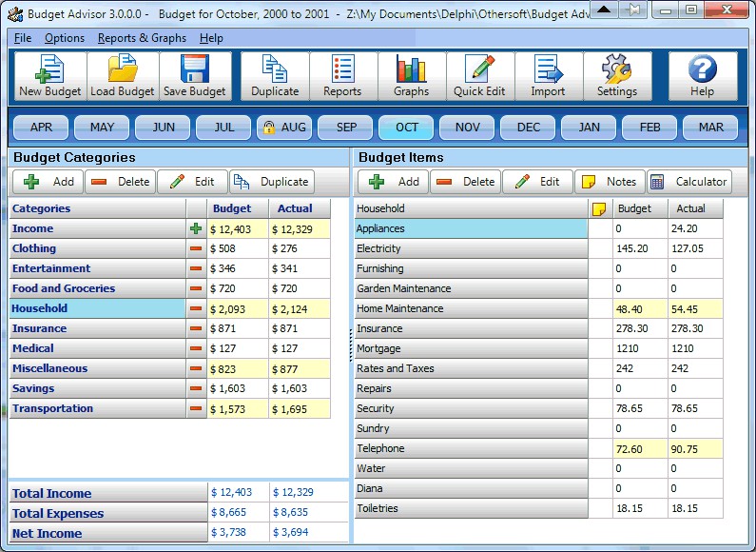Click the red minus beside Clothing

pos(196,248)
